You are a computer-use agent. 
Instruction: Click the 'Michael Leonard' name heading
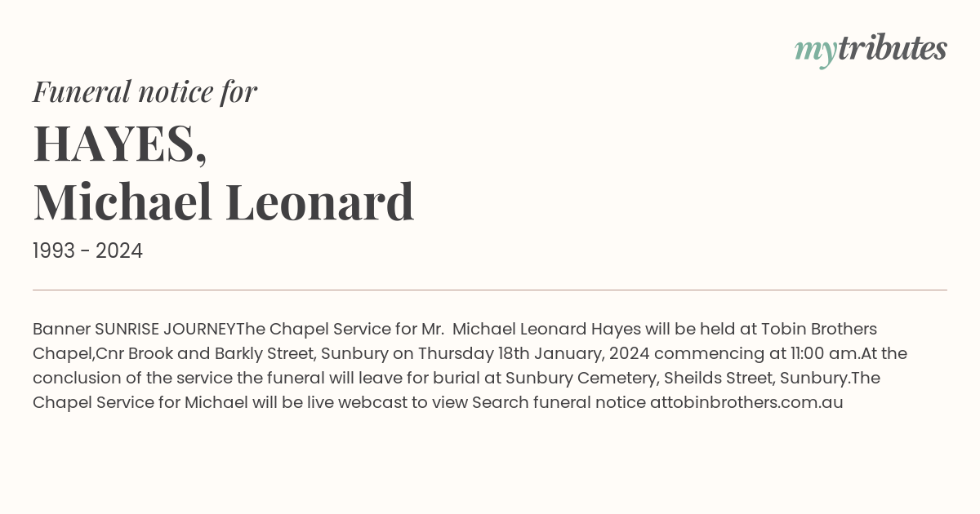click(x=223, y=202)
